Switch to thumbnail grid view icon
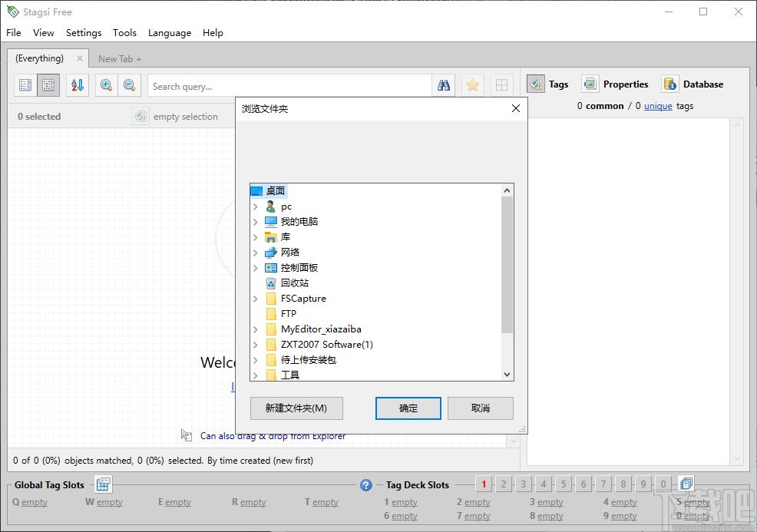 point(48,85)
